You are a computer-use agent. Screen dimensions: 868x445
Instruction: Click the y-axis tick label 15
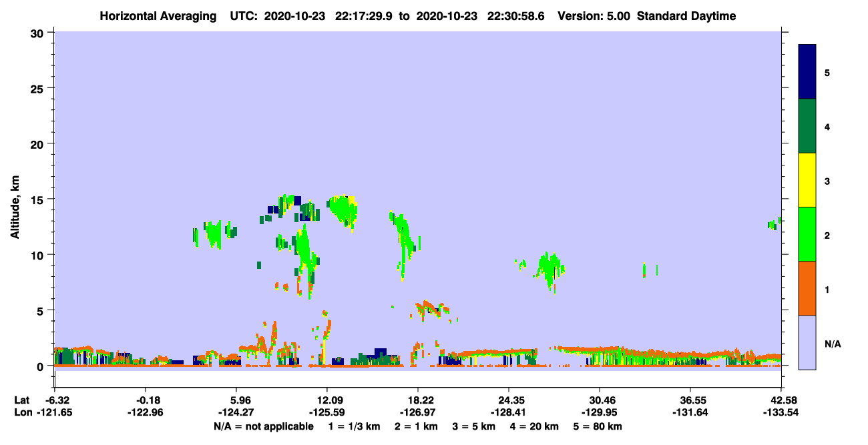pyautogui.click(x=39, y=199)
